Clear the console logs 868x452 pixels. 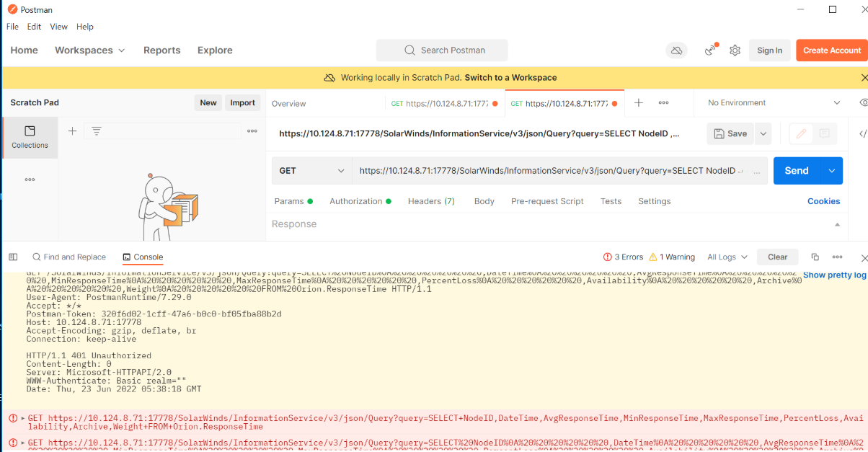[778, 257]
